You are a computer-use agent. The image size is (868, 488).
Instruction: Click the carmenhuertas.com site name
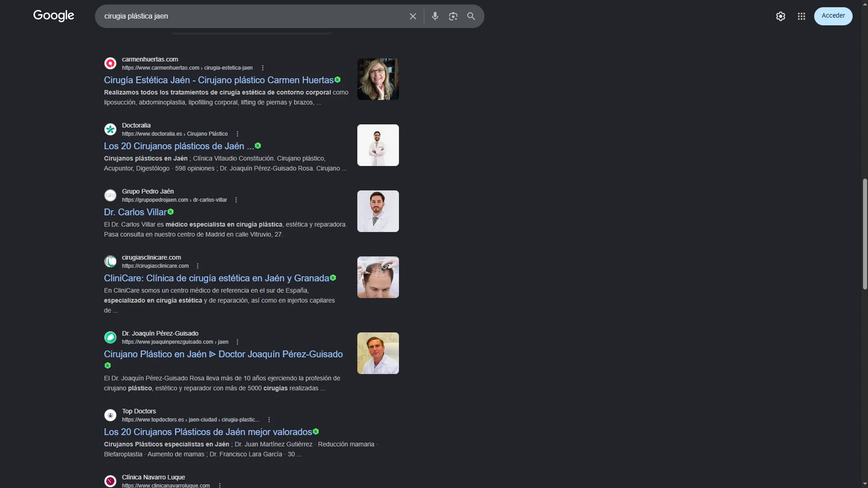(150, 59)
